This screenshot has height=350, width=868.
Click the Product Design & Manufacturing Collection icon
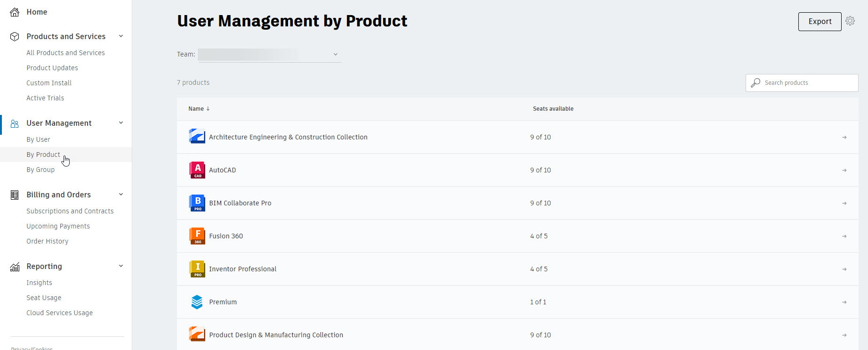coord(197,335)
